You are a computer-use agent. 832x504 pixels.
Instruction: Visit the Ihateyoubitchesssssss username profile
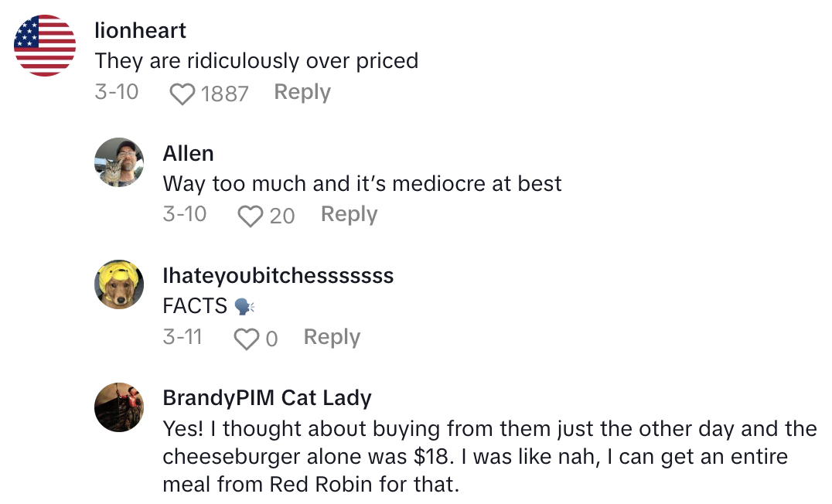[x=278, y=275]
